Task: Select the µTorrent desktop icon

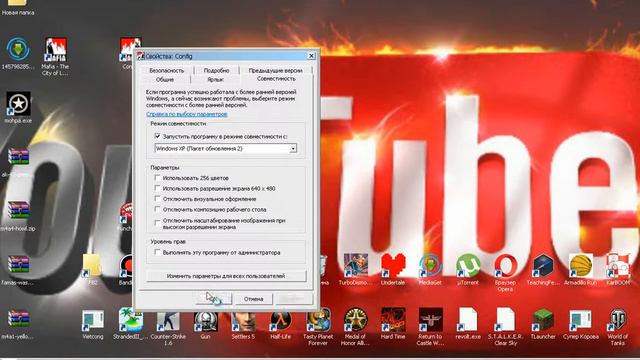Action: click(x=468, y=265)
